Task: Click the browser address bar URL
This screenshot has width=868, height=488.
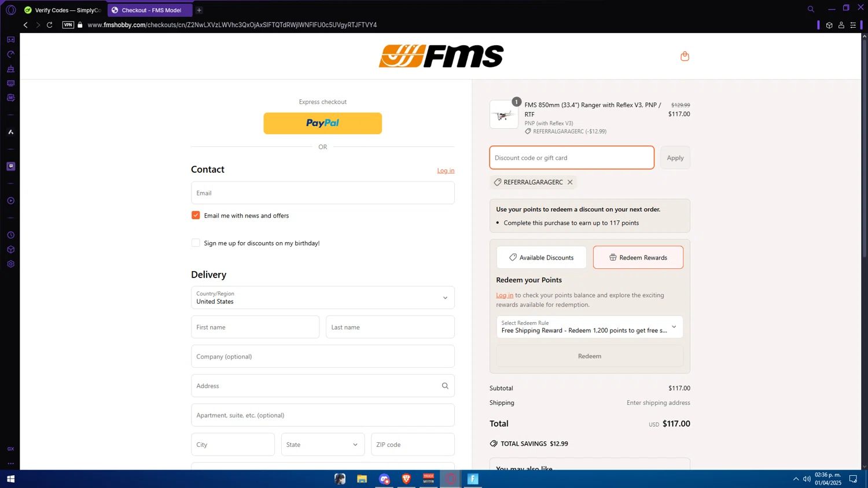Action: pyautogui.click(x=232, y=25)
